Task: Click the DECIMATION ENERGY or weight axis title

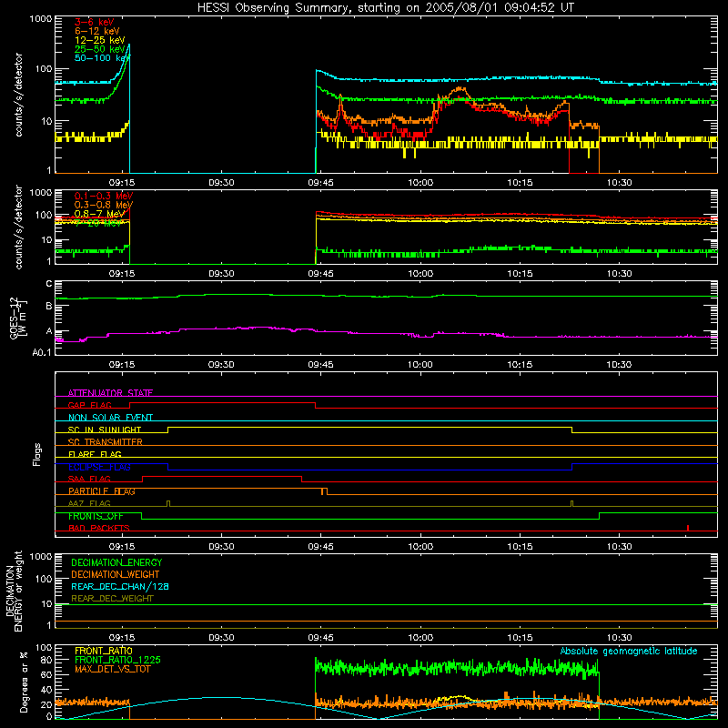Action: click(14, 591)
